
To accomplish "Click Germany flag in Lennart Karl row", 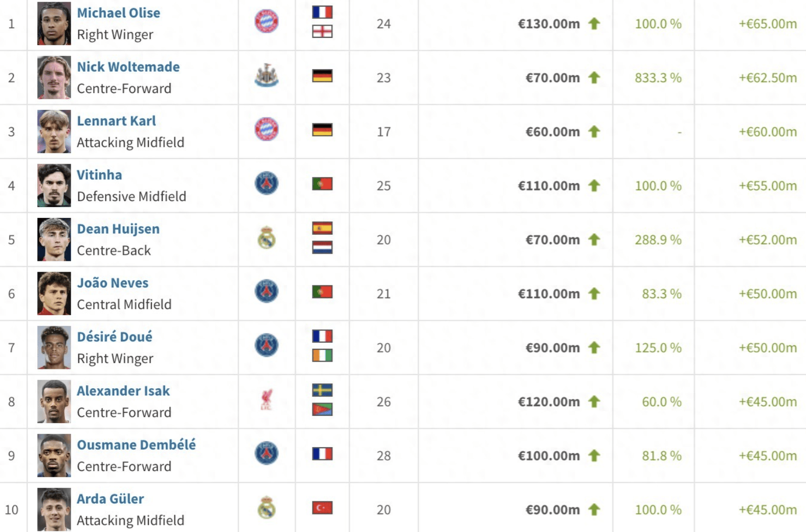I will (322, 130).
